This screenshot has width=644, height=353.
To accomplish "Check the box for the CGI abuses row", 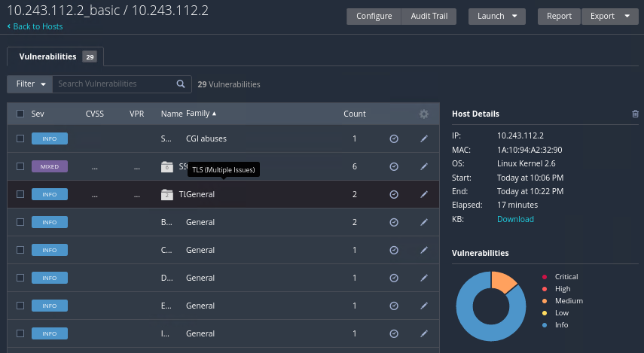I will [20, 138].
